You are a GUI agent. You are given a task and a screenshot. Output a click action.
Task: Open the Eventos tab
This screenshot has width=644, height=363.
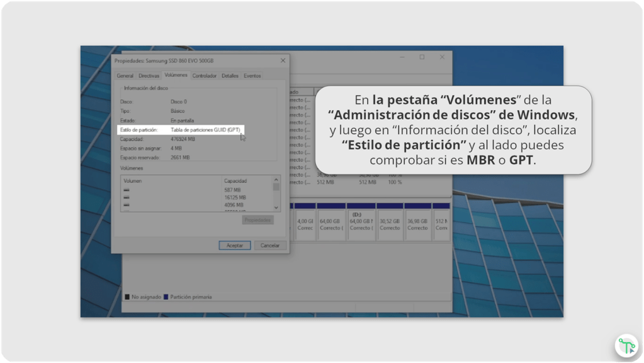(252, 75)
